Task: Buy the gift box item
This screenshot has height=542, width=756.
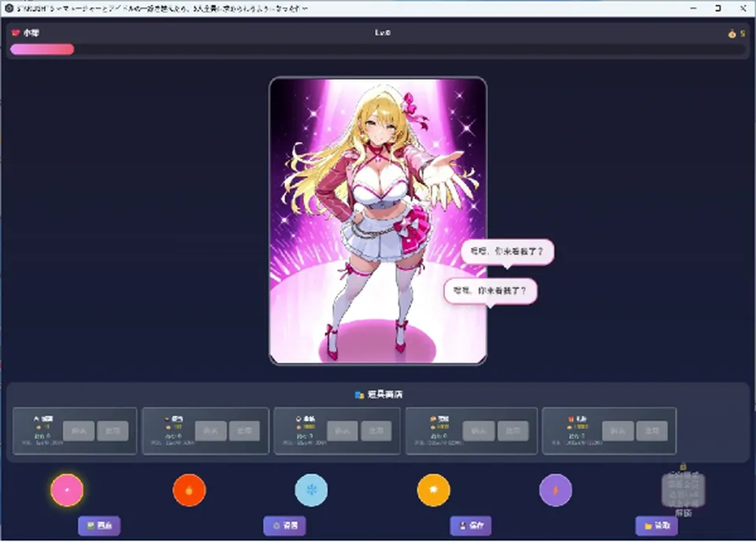Action: (x=617, y=431)
